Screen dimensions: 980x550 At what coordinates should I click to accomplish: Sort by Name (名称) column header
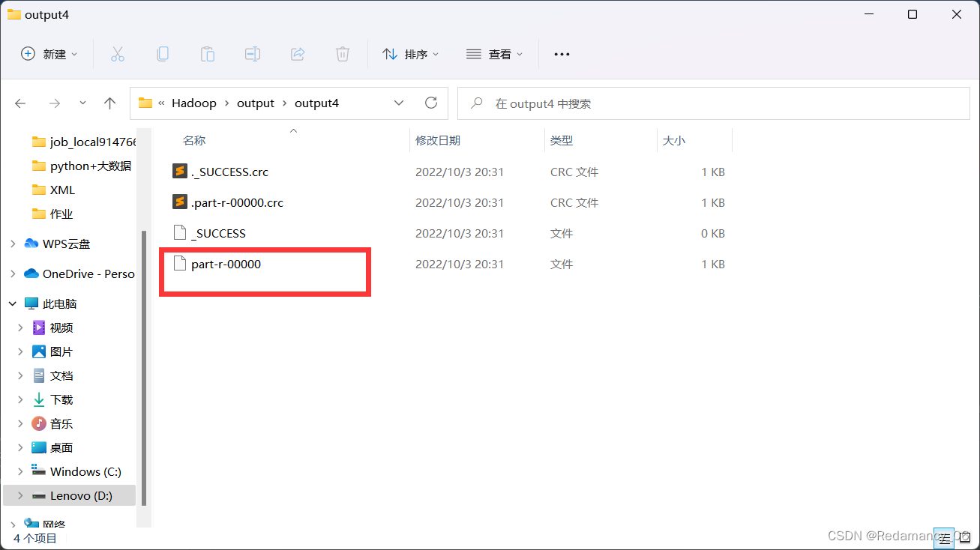pyautogui.click(x=194, y=140)
